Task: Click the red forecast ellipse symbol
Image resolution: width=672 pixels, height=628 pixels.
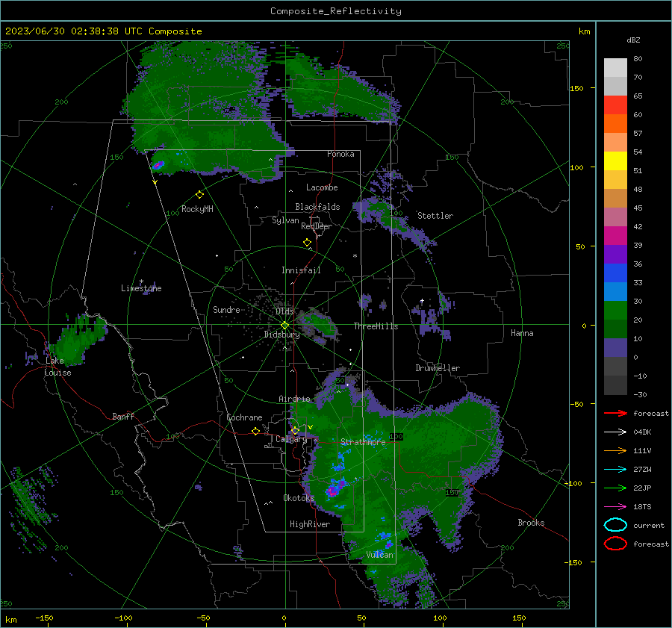Action: pyautogui.click(x=615, y=544)
